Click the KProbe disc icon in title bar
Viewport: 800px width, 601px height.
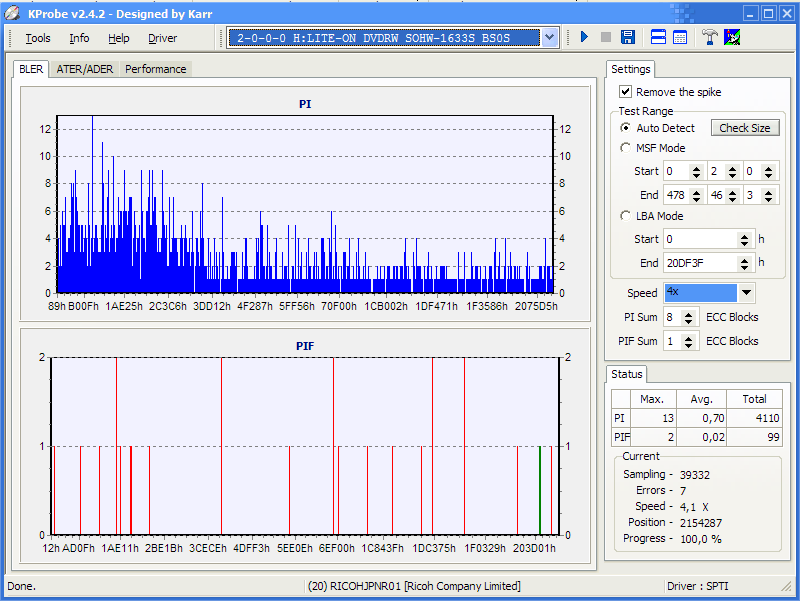point(12,14)
